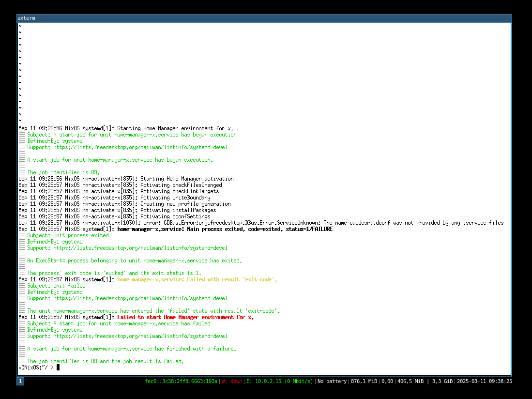Select workspace 1 in status bar
The height and width of the screenshot is (399, 532).
(x=20, y=382)
